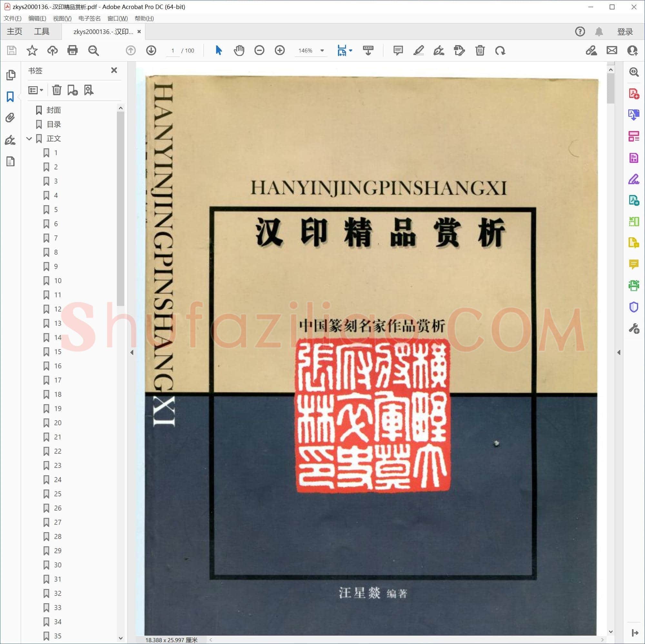645x644 pixels.
Task: Open the sign document pen tool
Action: point(439,50)
